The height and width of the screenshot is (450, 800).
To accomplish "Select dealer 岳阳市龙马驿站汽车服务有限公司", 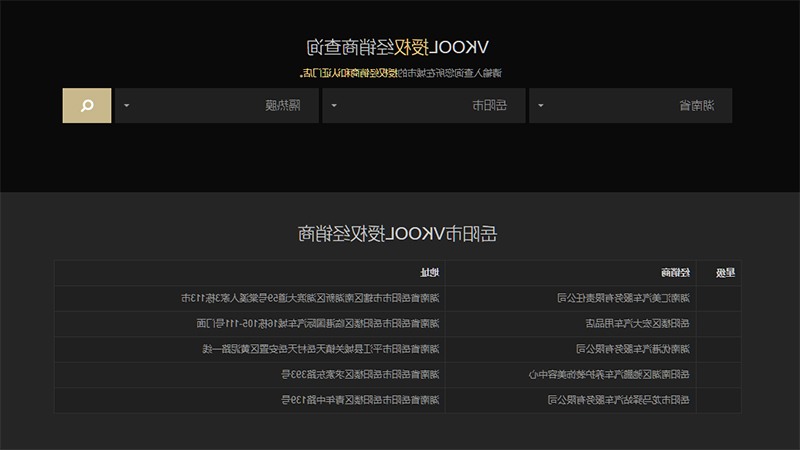I will tap(618, 400).
